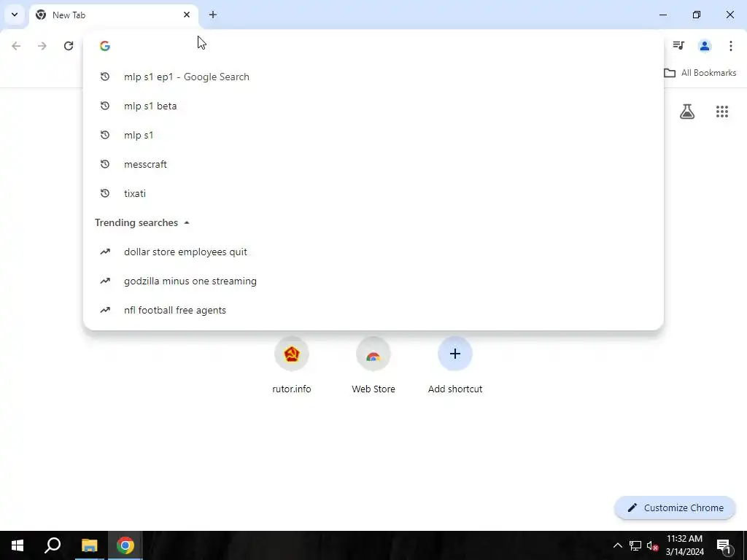
Task: Pick the 'messcraft' history suggestion
Action: [x=373, y=164]
